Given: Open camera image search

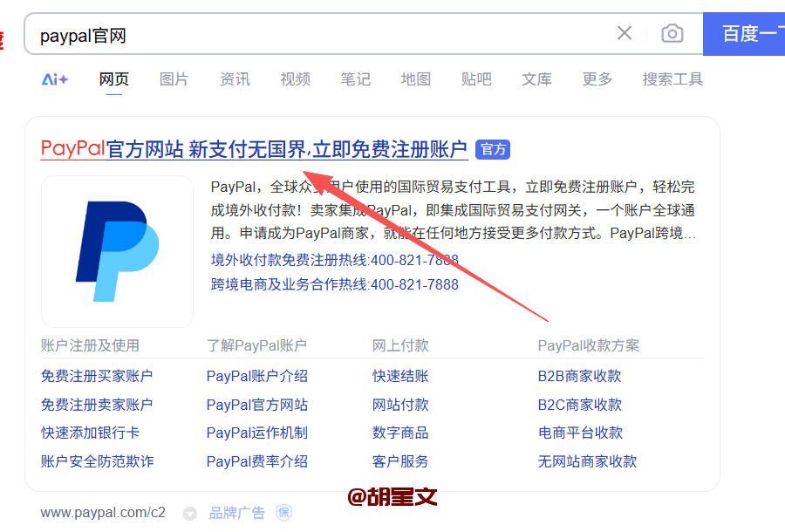Looking at the screenshot, I should click(672, 34).
